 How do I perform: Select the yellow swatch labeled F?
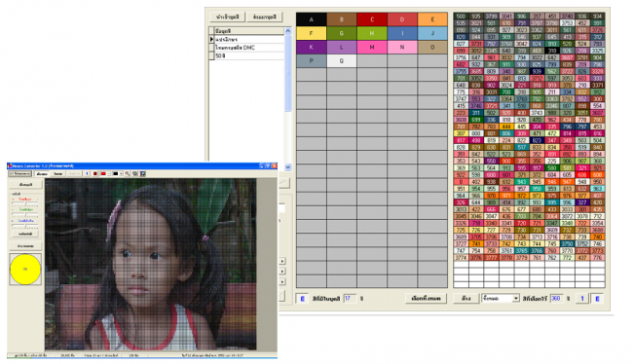pos(312,33)
